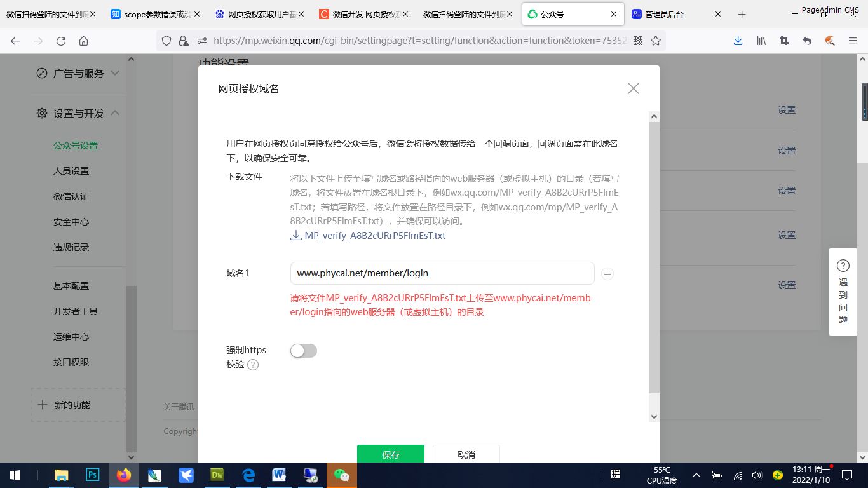Close the 公众号 tab
This screenshot has width=868, height=488.
coord(613,14)
